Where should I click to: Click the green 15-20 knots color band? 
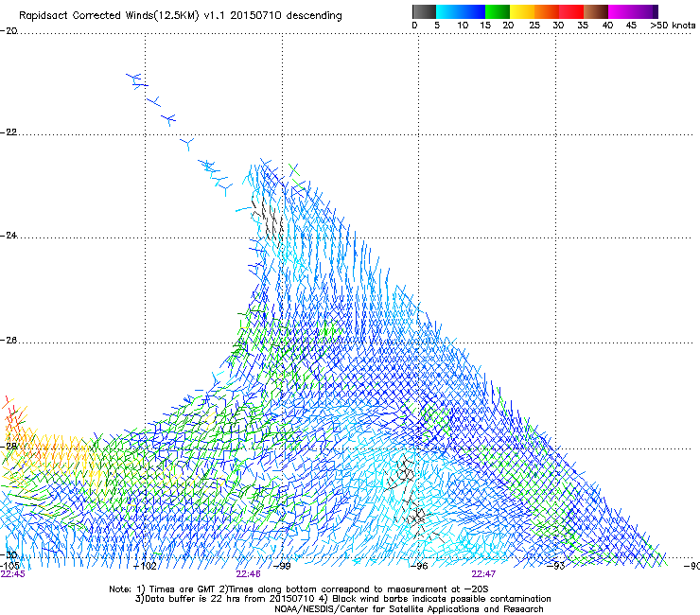(498, 11)
